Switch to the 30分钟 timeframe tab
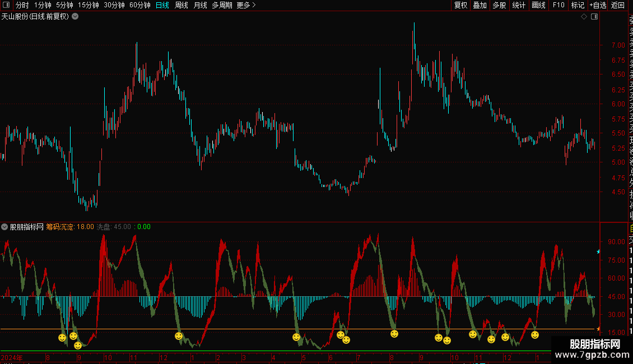The height and width of the screenshot is (364, 633). click(x=114, y=5)
